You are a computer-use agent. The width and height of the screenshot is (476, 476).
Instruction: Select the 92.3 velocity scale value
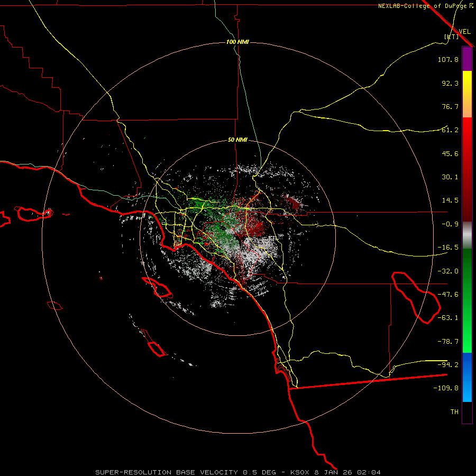[450, 83]
